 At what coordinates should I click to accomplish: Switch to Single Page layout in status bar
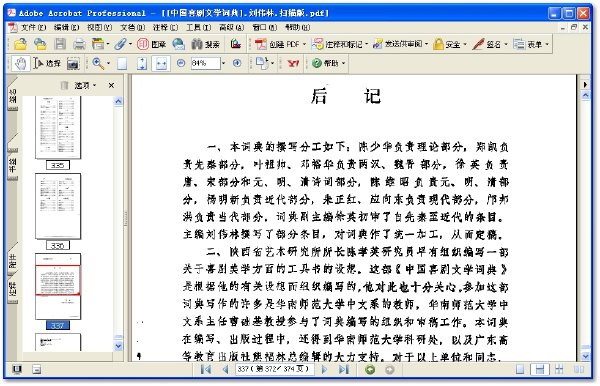click(520, 370)
